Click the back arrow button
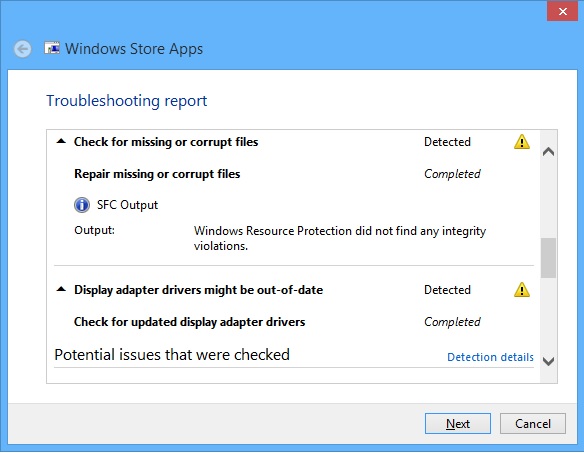 point(22,49)
